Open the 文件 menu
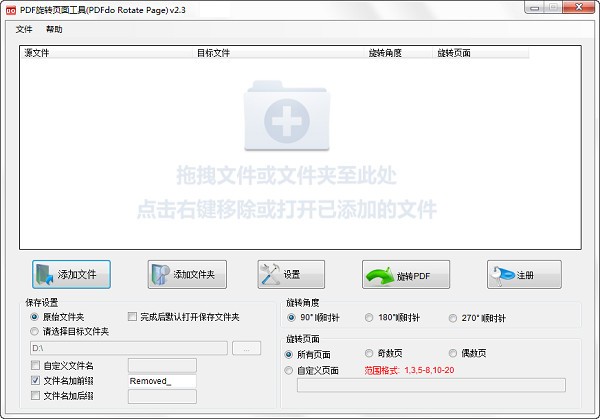This screenshot has height=419, width=600. (x=24, y=29)
